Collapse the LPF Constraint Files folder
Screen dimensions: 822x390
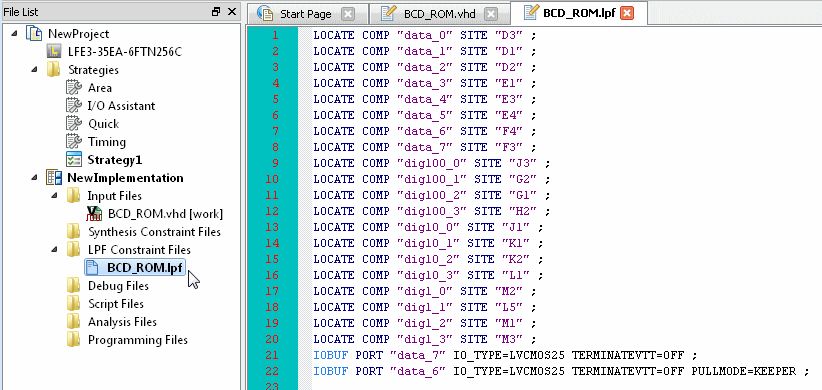point(55,250)
